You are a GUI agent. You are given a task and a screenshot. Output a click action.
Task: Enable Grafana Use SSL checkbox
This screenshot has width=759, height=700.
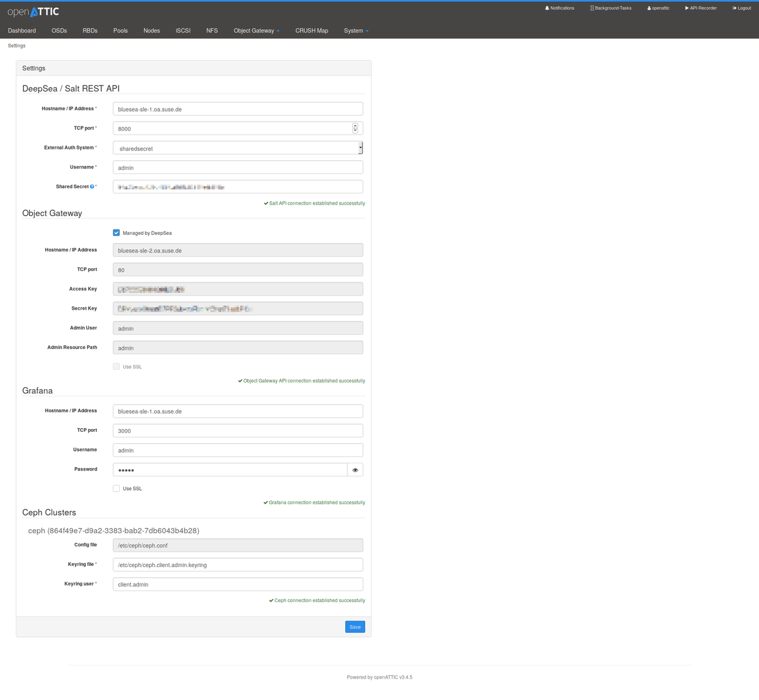click(116, 488)
